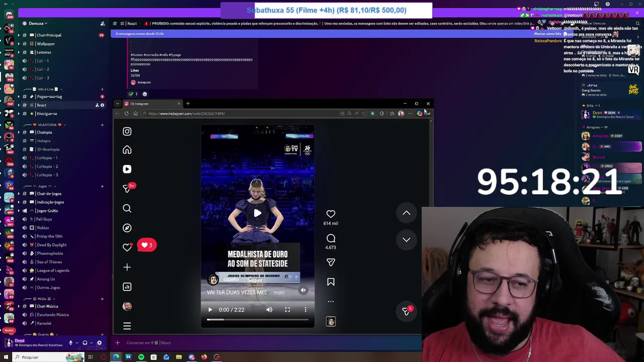Screen dimensions: 644x362
Task: Reload the Instagram page in browser
Action: [x=126, y=114]
